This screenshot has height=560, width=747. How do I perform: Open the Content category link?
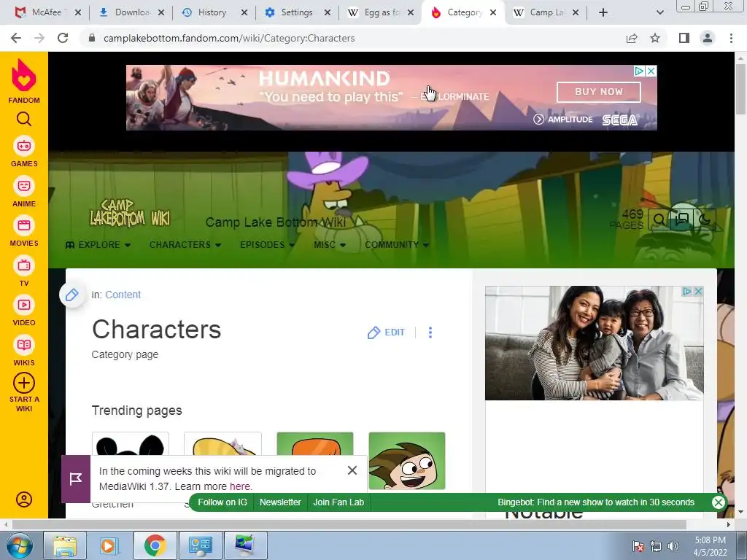coord(123,295)
